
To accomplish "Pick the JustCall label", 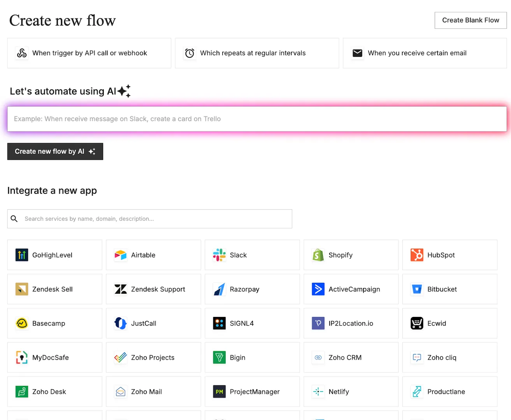I will (x=144, y=324).
